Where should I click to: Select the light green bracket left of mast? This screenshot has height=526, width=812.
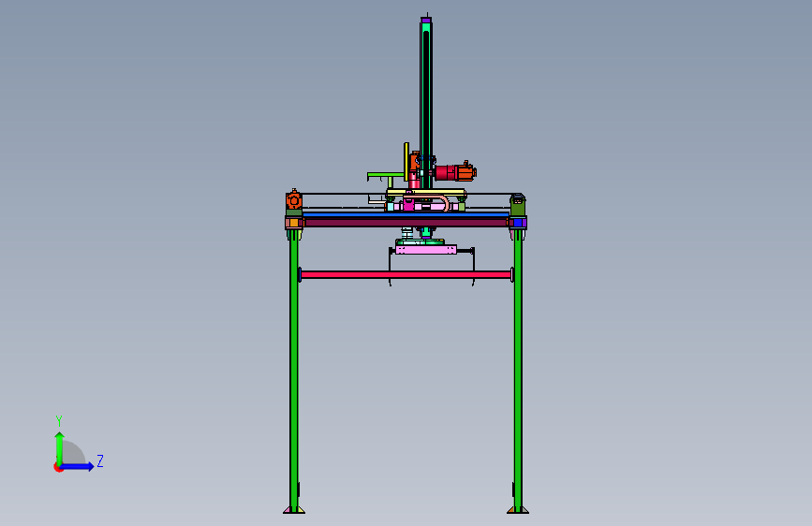(386, 176)
